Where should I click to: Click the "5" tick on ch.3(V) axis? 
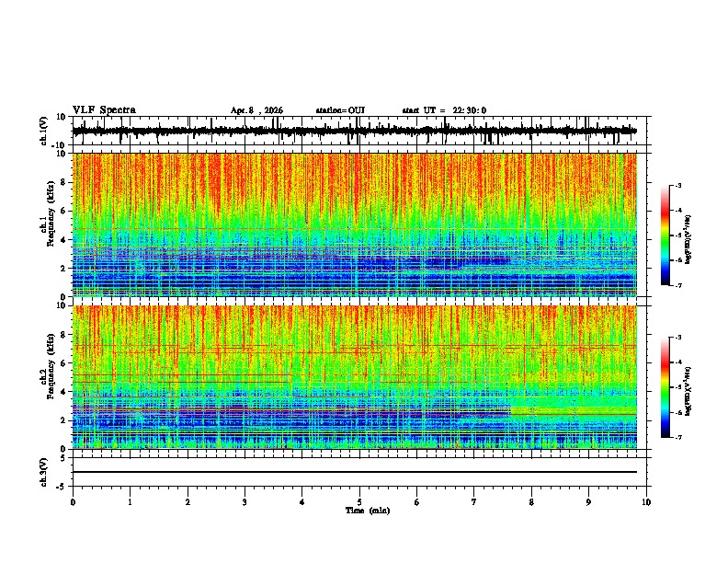point(64,458)
